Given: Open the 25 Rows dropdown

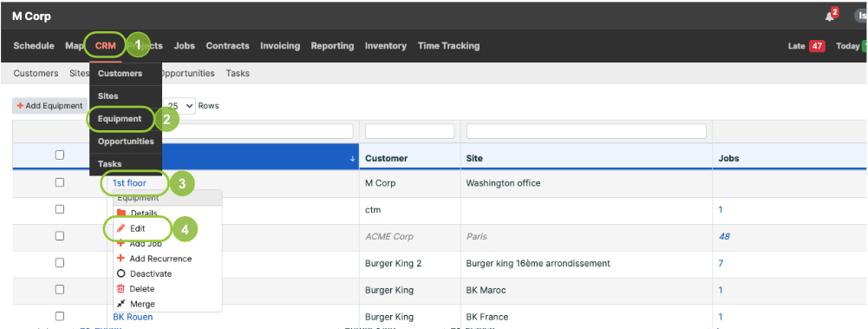Looking at the screenshot, I should (180, 105).
